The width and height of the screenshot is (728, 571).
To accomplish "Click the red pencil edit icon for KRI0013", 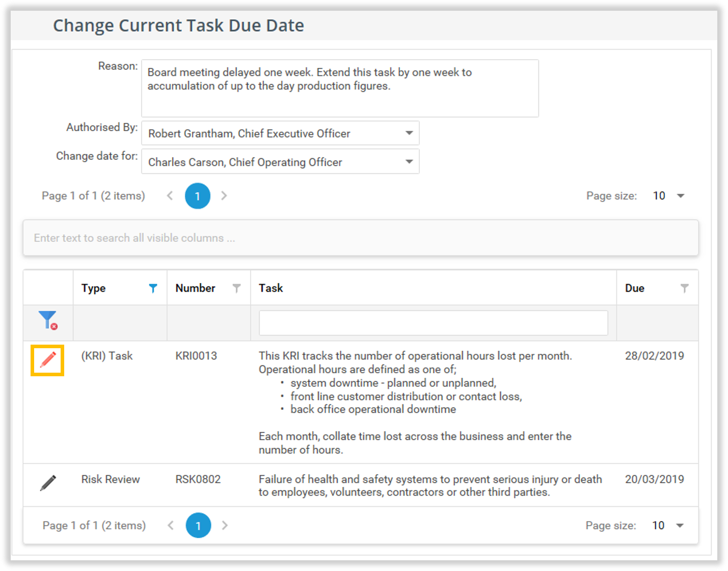I will pyautogui.click(x=48, y=360).
